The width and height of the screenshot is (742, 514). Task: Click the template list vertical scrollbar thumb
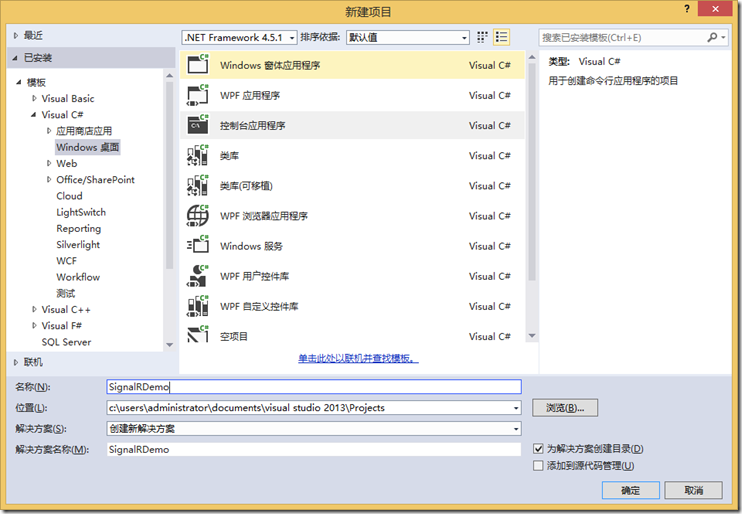532,172
